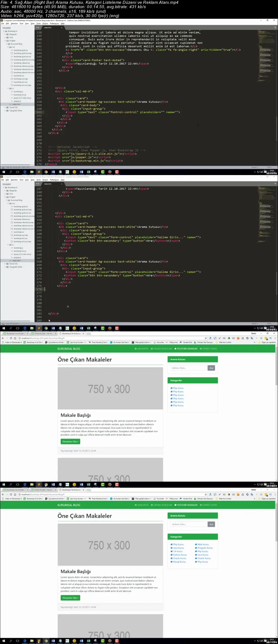The image size is (278, 644).
Task: Click Task View icon in 00:08:59 frame taskbar
Action: (x=18, y=484)
